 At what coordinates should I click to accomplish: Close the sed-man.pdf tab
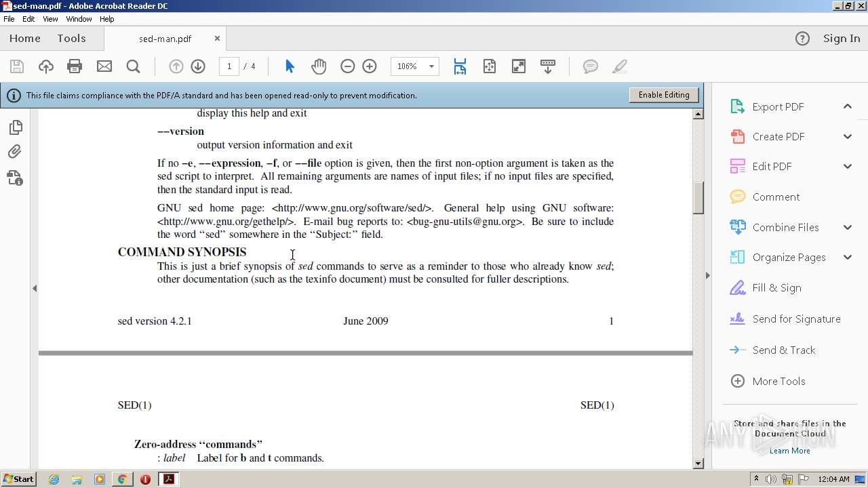point(217,39)
